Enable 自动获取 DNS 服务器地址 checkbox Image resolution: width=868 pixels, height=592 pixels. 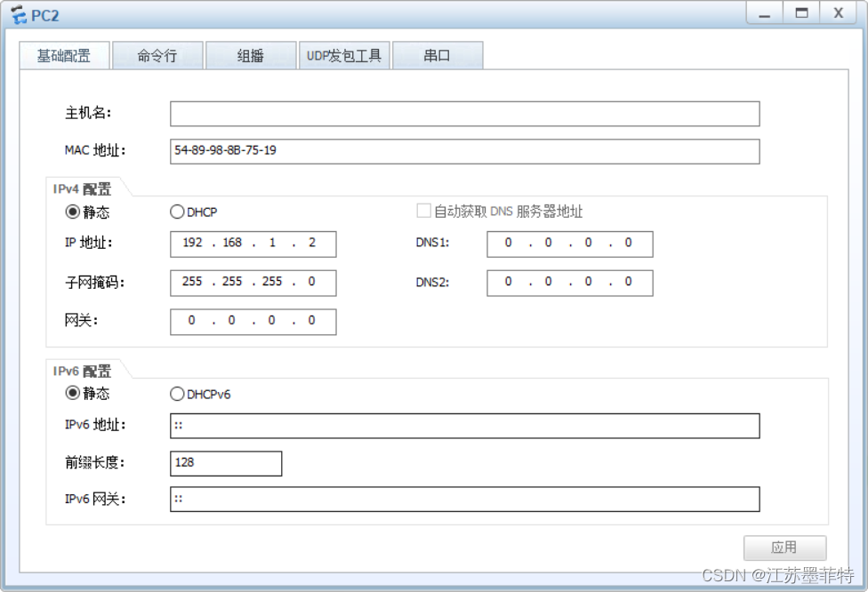click(423, 211)
